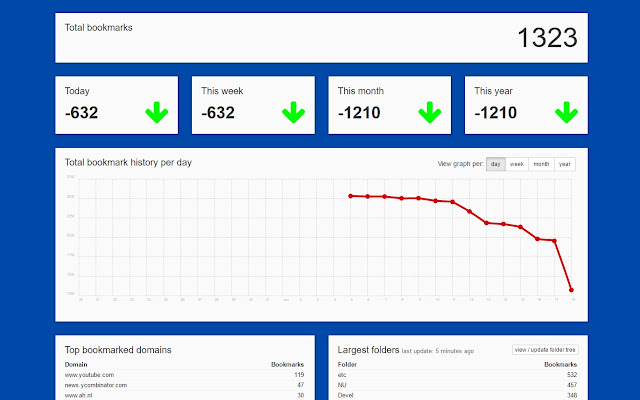
Task: Click the This week value -632
Action: 218,113
